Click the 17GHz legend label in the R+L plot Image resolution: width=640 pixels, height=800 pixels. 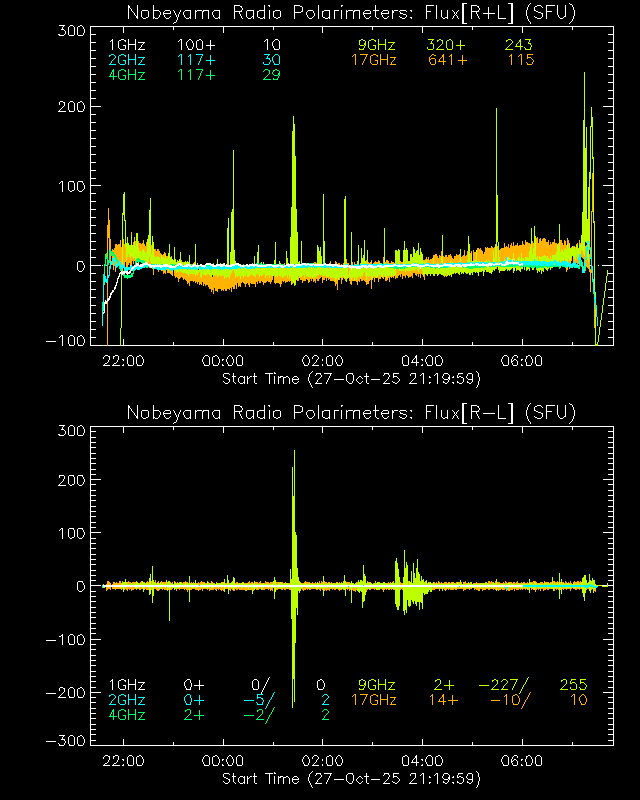(x=374, y=61)
